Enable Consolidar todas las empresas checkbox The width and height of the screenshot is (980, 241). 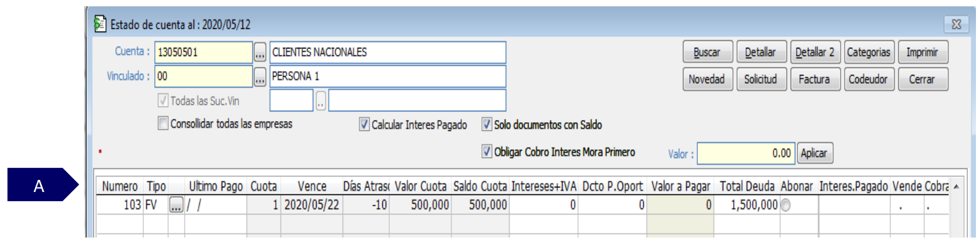(x=163, y=123)
